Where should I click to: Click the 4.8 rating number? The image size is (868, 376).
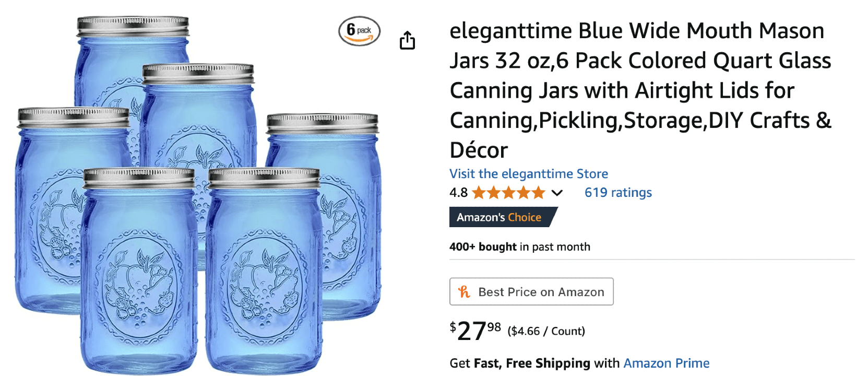click(x=458, y=193)
